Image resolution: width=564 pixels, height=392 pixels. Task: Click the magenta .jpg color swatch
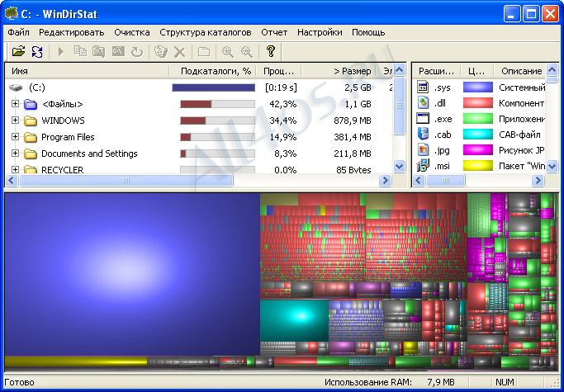coord(477,150)
